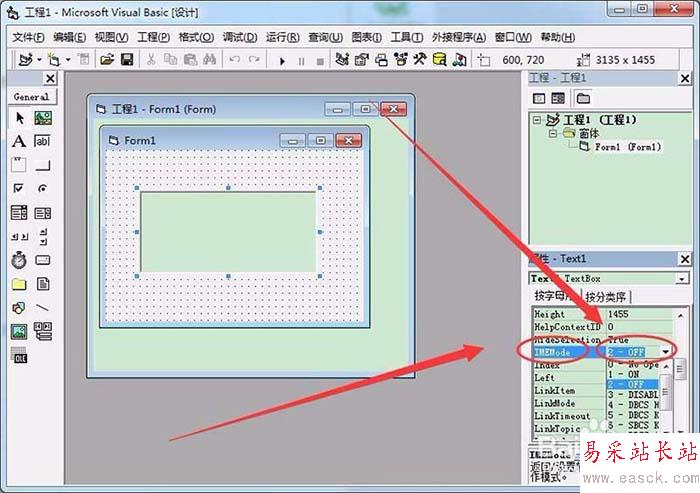
Task: Select the Frame control in the toolbox
Action: click(x=19, y=165)
